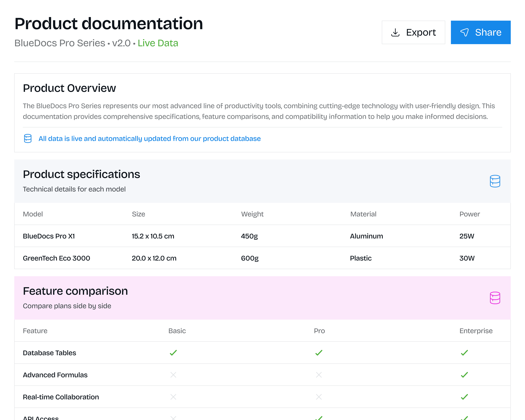This screenshot has width=525, height=420.
Task: Click the Export download arrow icon
Action: pos(395,32)
